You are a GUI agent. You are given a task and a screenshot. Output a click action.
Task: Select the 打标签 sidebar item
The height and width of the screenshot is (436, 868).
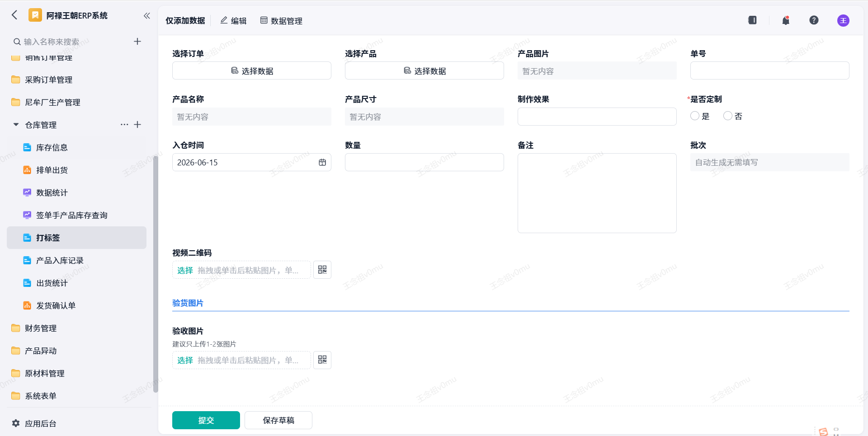tap(76, 238)
